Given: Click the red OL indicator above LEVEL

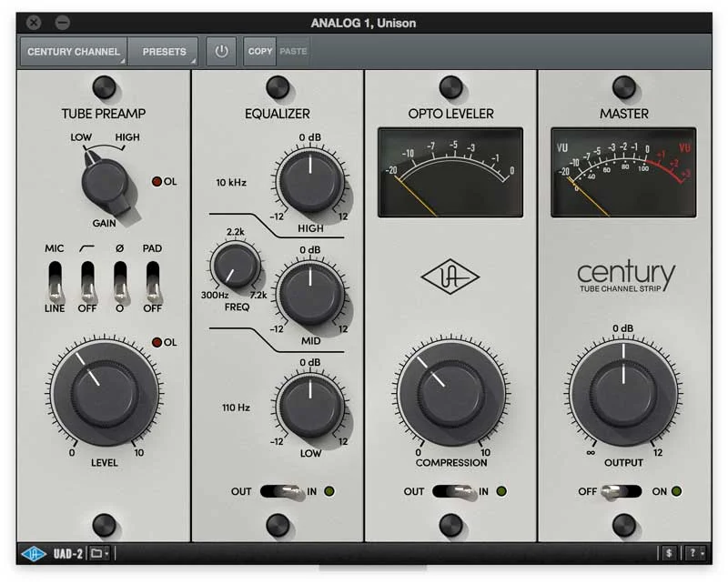Looking at the screenshot, I should (157, 342).
